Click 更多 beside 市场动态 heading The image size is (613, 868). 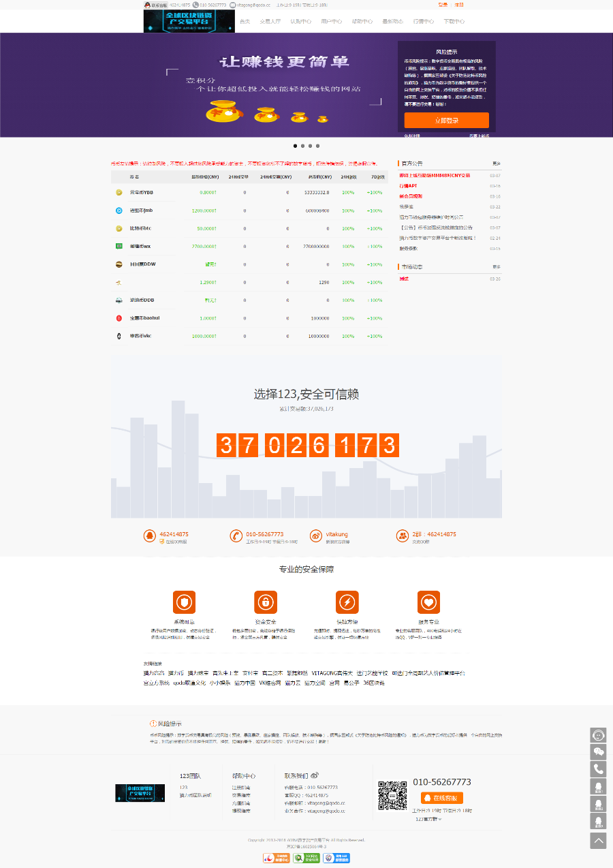(x=497, y=267)
